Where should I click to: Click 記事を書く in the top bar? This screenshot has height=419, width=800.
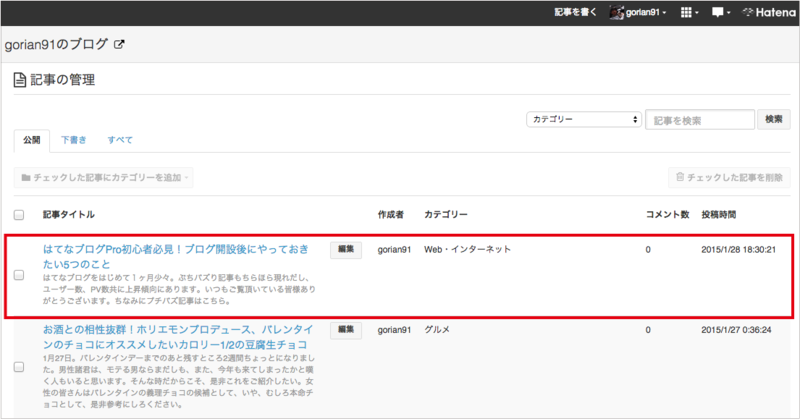point(575,12)
